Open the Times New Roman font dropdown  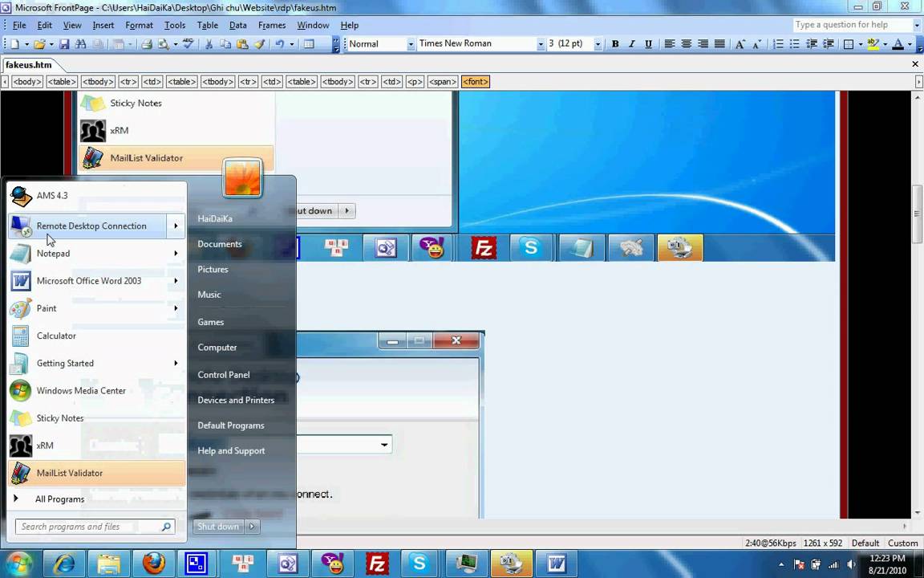pos(540,44)
